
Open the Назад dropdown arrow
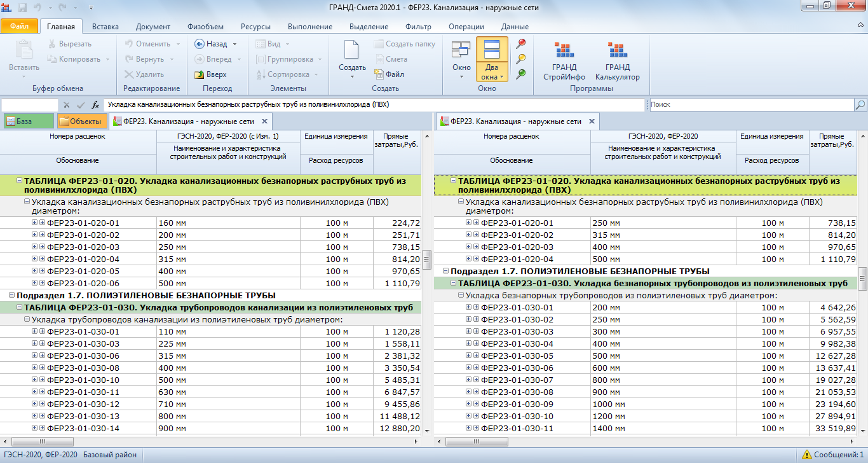(234, 45)
